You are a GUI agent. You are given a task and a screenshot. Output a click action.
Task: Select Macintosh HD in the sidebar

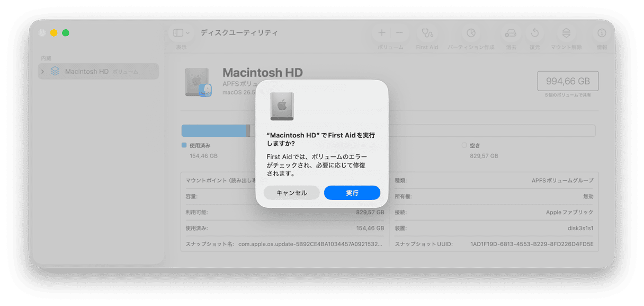tap(99, 72)
